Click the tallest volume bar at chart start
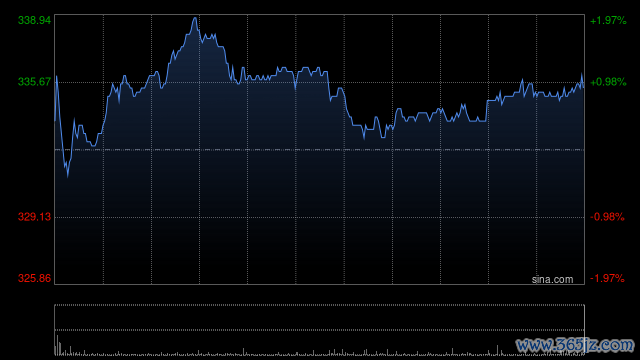The height and width of the screenshot is (360, 640). 57,345
